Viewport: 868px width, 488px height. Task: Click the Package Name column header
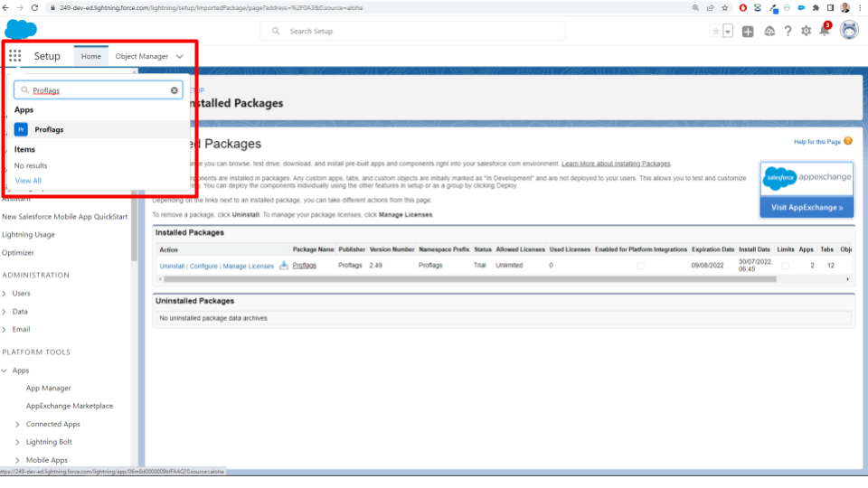click(x=314, y=249)
